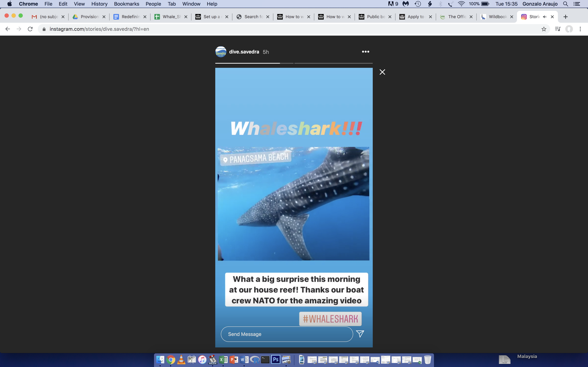Open the media control playlist icon
Viewport: 588px width, 367px height.
(558, 29)
